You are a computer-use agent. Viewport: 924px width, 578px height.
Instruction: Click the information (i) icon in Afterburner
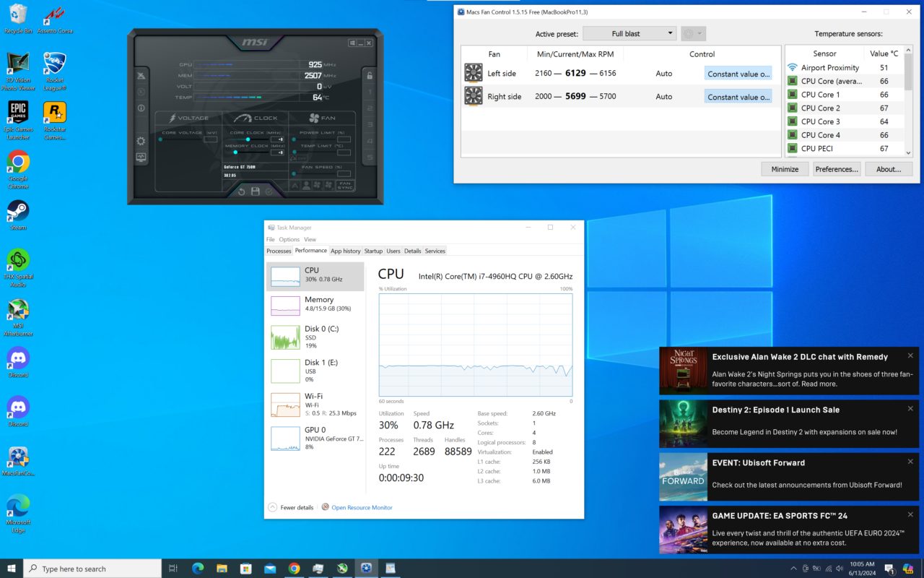141,107
